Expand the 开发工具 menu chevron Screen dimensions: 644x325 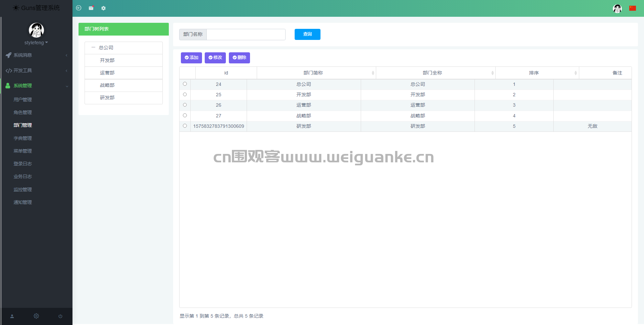coord(66,71)
